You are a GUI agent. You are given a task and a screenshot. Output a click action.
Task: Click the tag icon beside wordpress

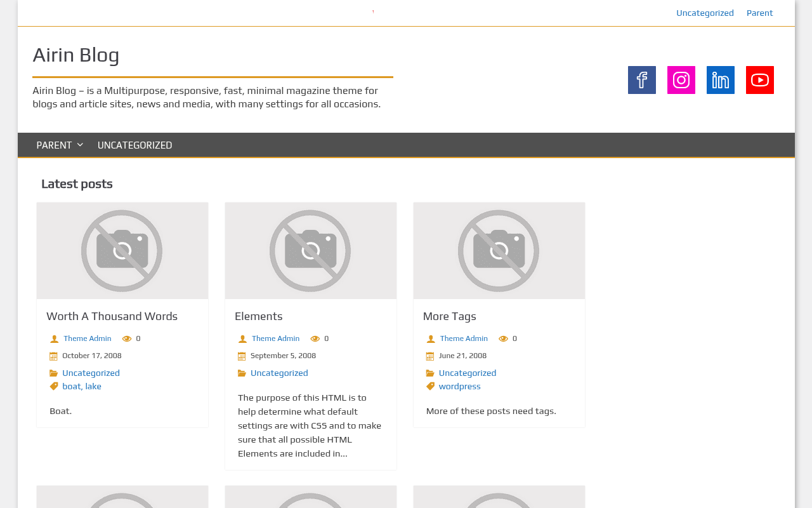coord(430,386)
